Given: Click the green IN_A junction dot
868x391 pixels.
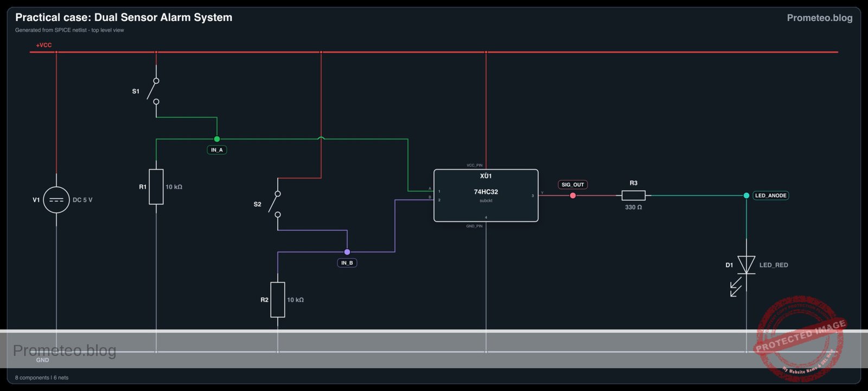Looking at the screenshot, I should pyautogui.click(x=217, y=139).
